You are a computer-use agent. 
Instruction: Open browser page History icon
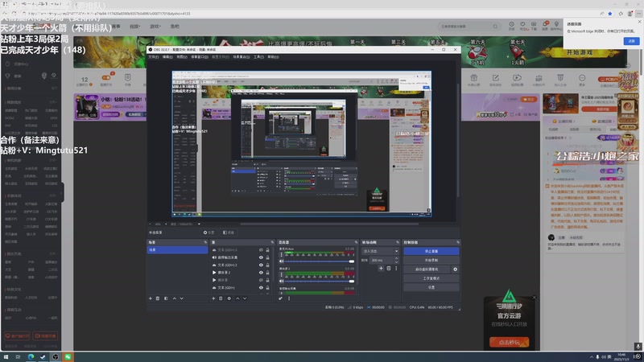[511, 26]
